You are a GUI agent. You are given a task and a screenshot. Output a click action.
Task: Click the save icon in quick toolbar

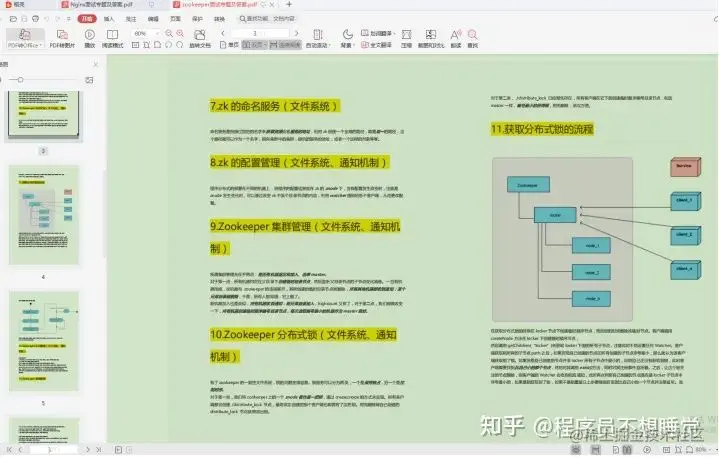[x=24, y=19]
